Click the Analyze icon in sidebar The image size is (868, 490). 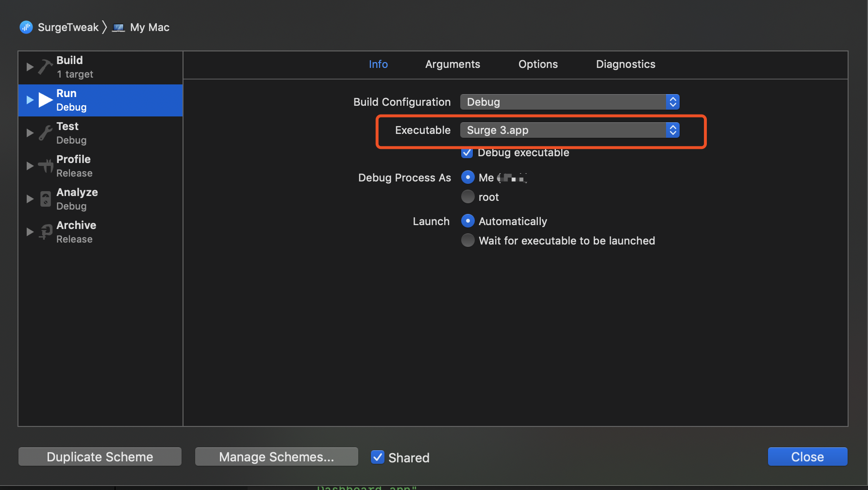tap(45, 199)
